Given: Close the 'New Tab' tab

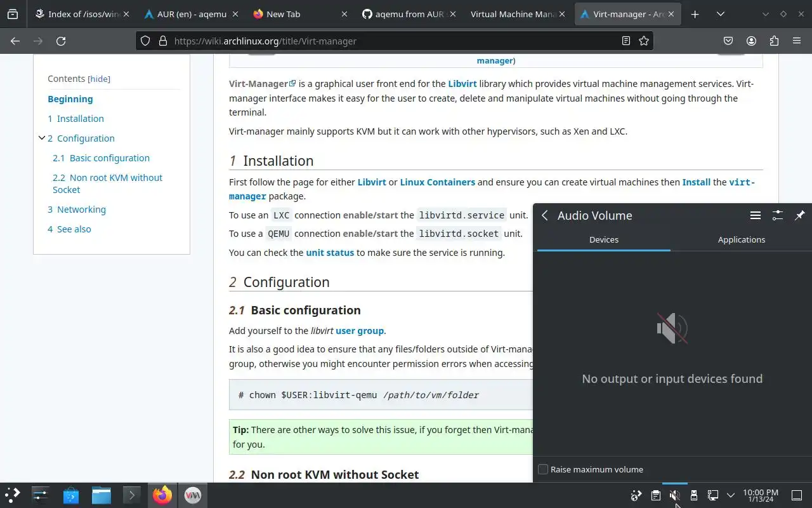Looking at the screenshot, I should (344, 14).
